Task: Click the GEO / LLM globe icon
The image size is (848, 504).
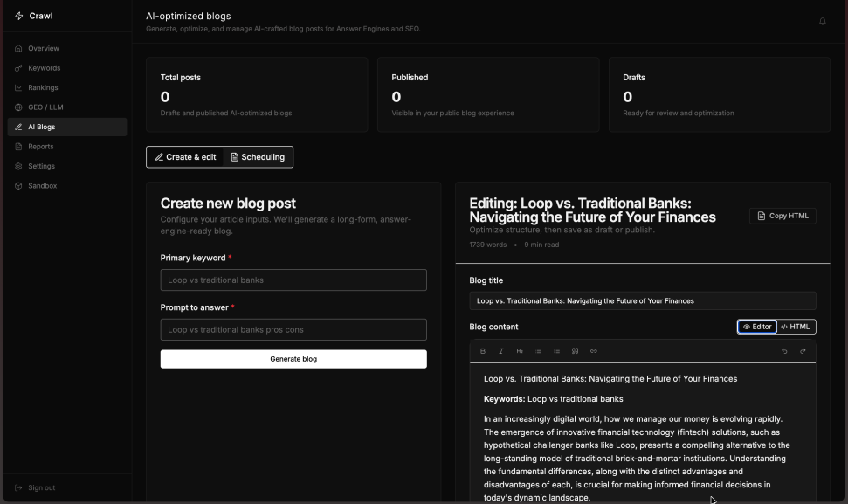Action: (18, 107)
